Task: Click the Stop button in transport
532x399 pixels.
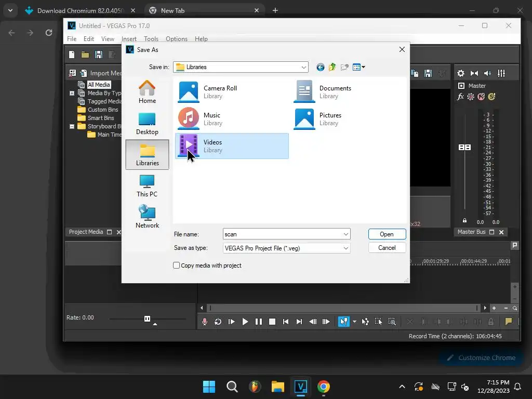Action: (x=272, y=322)
